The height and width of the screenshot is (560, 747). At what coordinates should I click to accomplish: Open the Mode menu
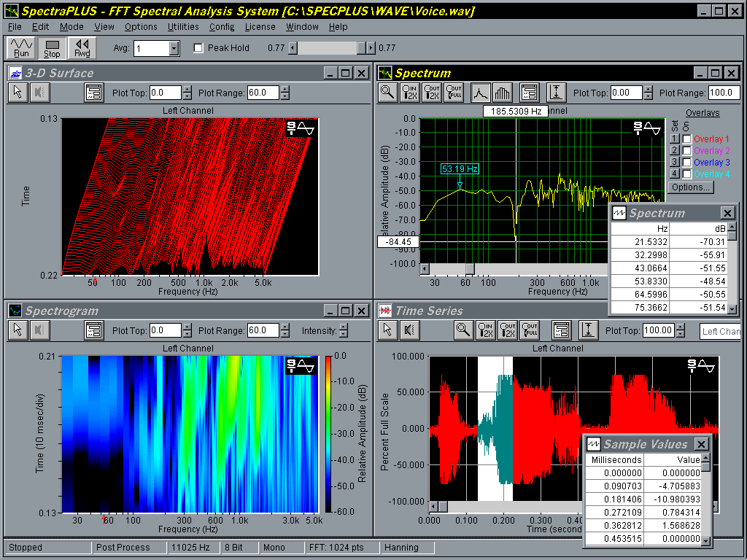(71, 27)
